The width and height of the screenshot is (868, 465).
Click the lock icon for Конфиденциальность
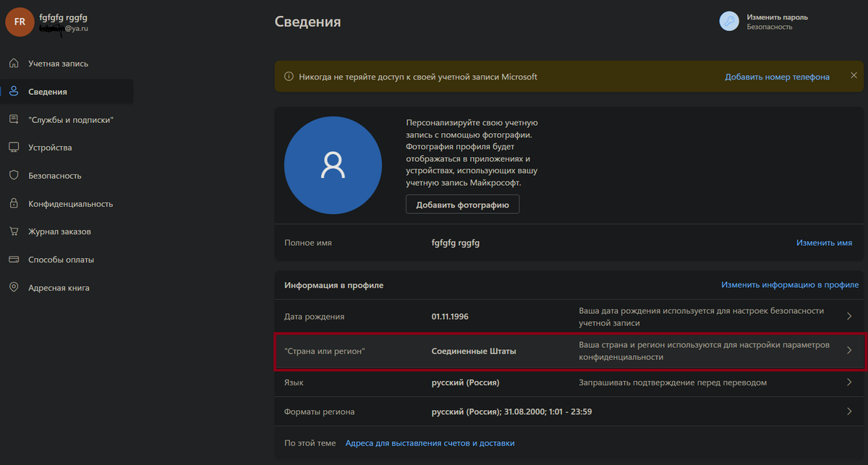point(14,204)
